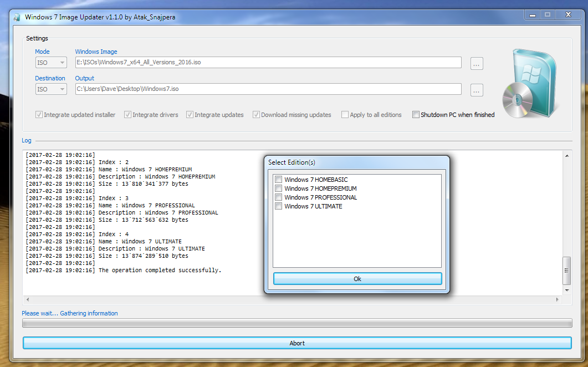Image resolution: width=588 pixels, height=367 pixels.
Task: Click the app icon in title bar
Action: (17, 17)
